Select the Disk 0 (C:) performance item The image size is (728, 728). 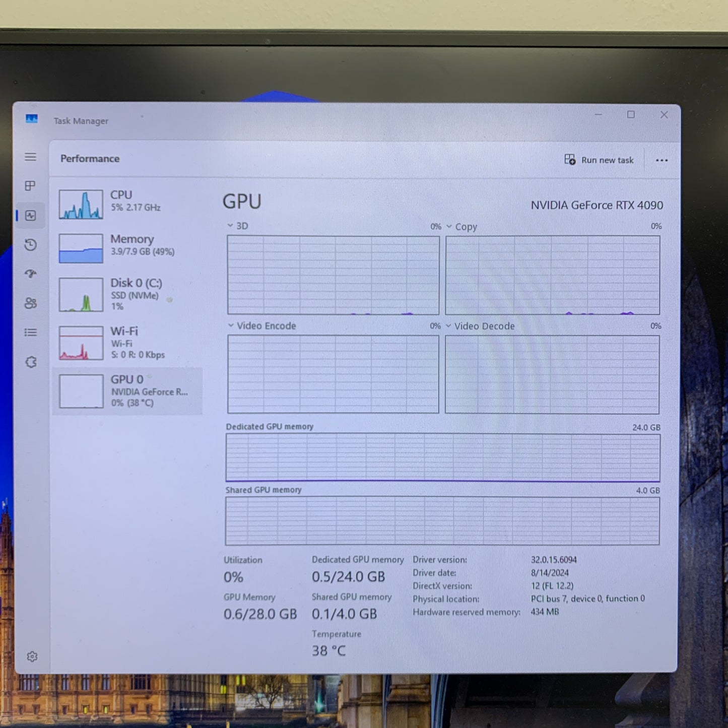click(x=127, y=294)
